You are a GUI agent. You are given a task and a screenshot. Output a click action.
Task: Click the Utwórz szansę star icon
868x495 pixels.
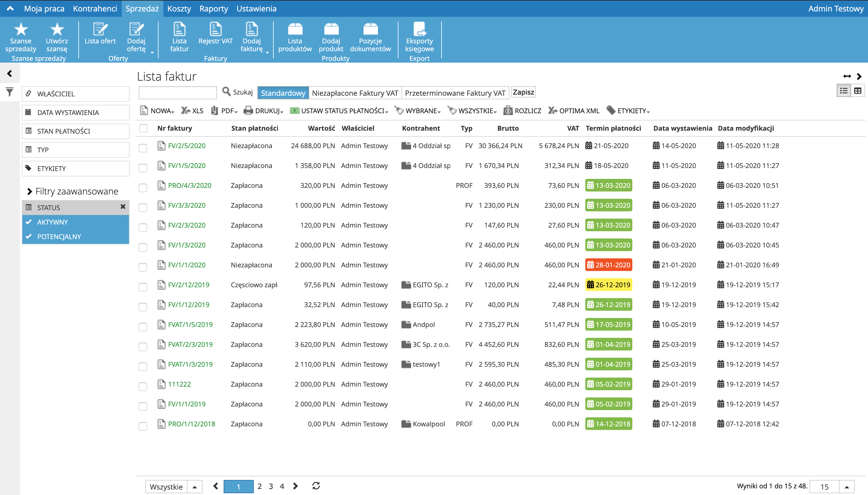[57, 30]
